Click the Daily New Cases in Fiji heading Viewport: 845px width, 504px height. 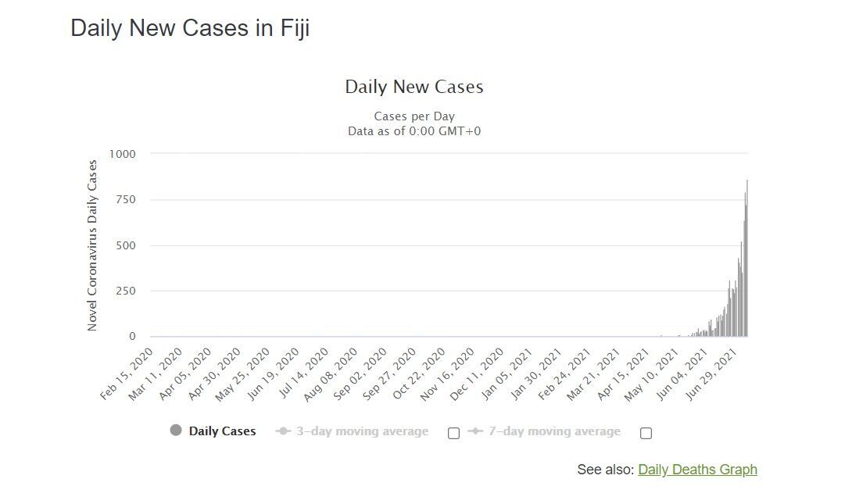click(190, 28)
